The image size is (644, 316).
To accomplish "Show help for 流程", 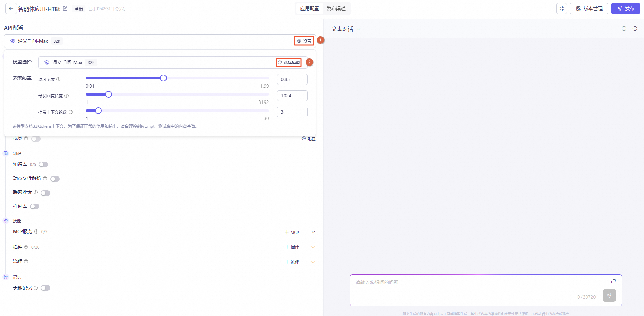I will tap(26, 261).
